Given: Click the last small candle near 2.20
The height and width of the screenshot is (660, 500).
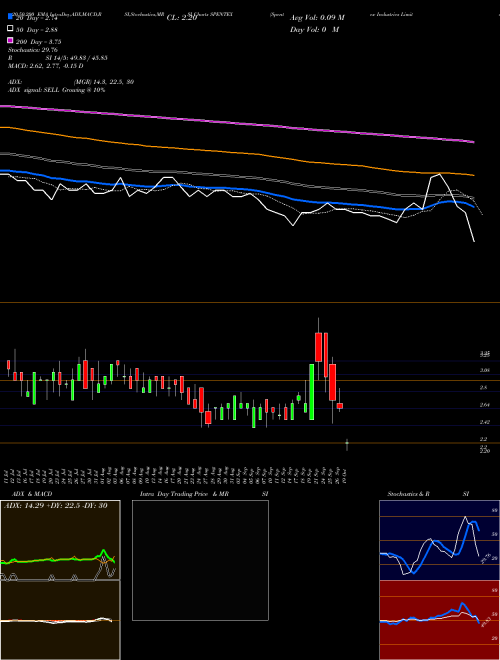Looking at the screenshot, I should pyautogui.click(x=347, y=443).
